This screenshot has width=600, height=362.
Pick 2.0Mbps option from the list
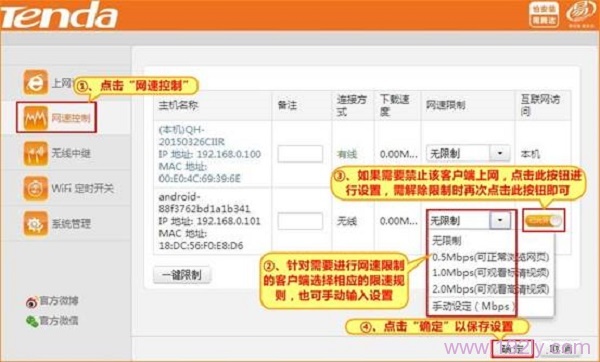tap(491, 289)
